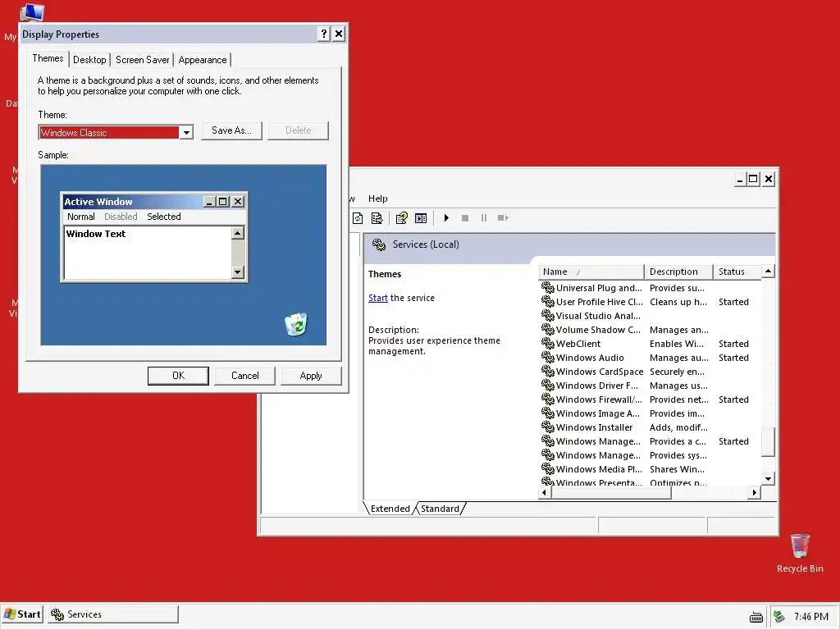Click the Services taskbar button

point(113,614)
